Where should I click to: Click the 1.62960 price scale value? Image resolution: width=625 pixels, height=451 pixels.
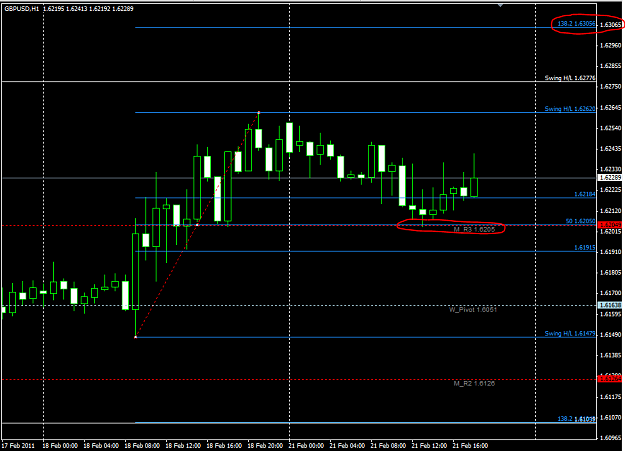click(x=610, y=45)
